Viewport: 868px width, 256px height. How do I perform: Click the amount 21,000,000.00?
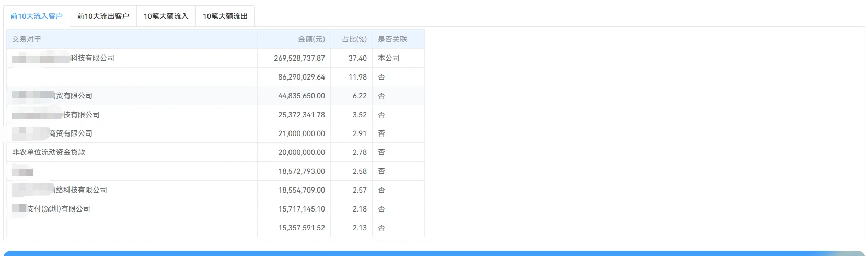click(302, 133)
